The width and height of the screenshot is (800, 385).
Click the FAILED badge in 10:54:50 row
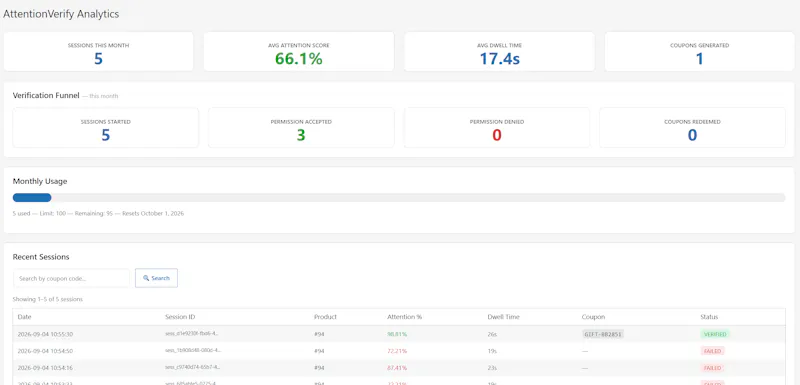tap(712, 351)
